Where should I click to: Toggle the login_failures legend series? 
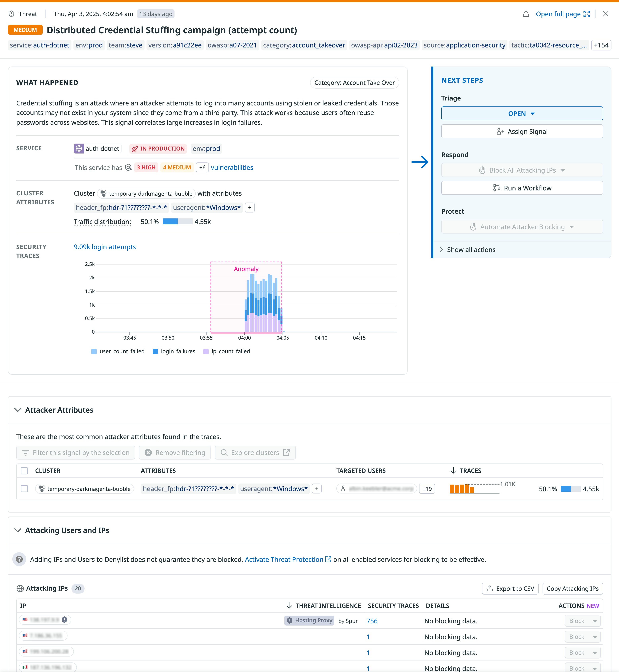(x=174, y=351)
